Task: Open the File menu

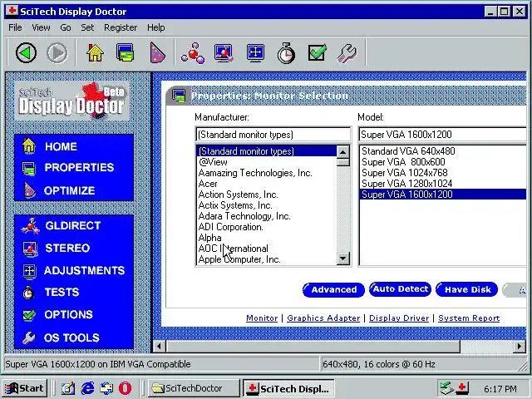Action: [x=15, y=27]
